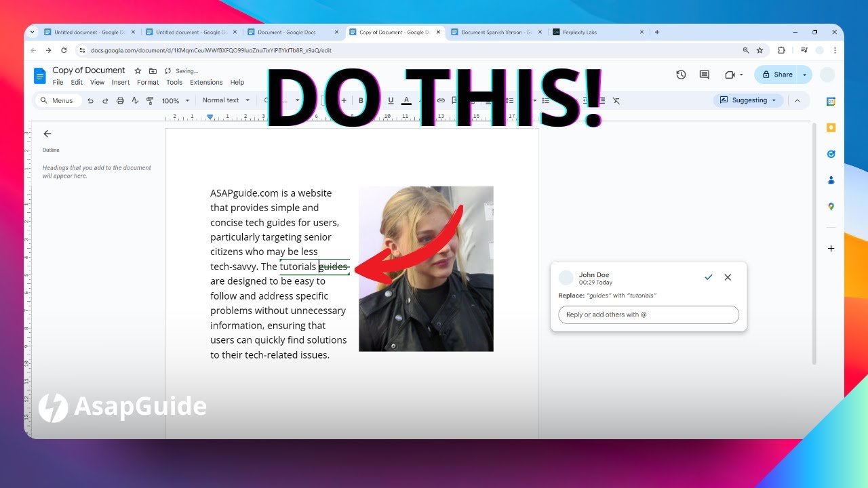
Task: Start a Meet call via camera icon
Action: click(x=730, y=75)
